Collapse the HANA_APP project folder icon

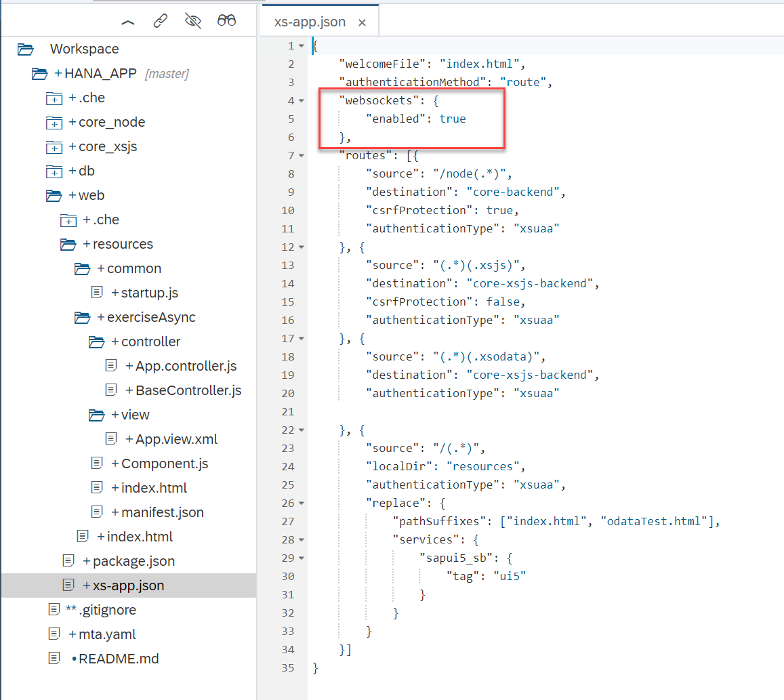(39, 73)
